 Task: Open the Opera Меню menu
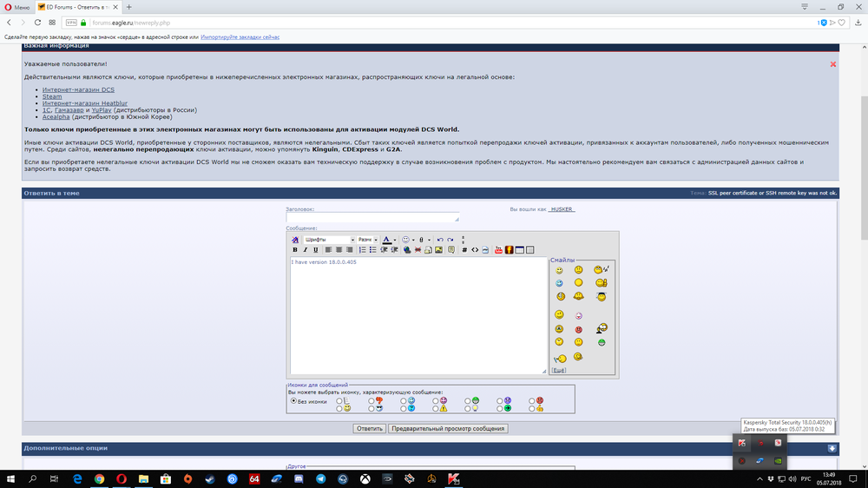point(17,7)
